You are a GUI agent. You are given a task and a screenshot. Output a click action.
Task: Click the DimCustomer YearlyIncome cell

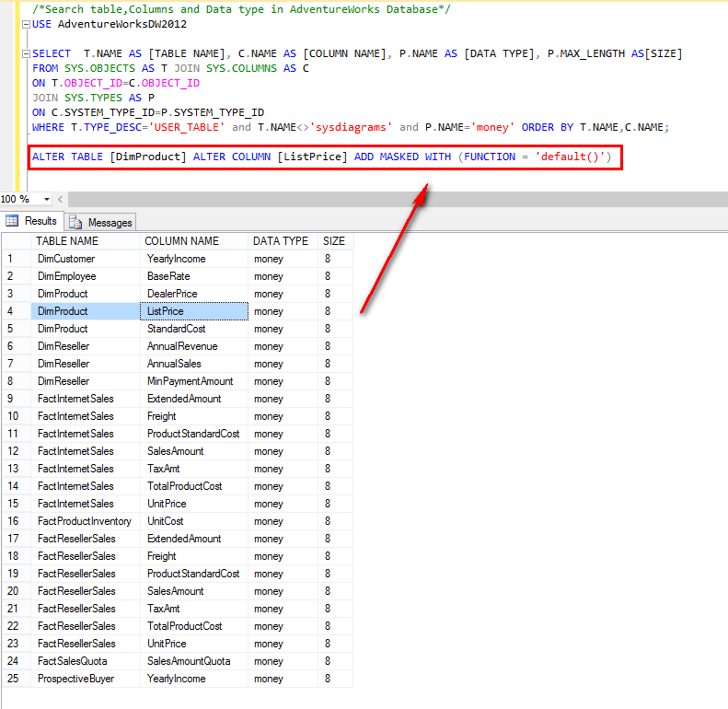[x=194, y=259]
